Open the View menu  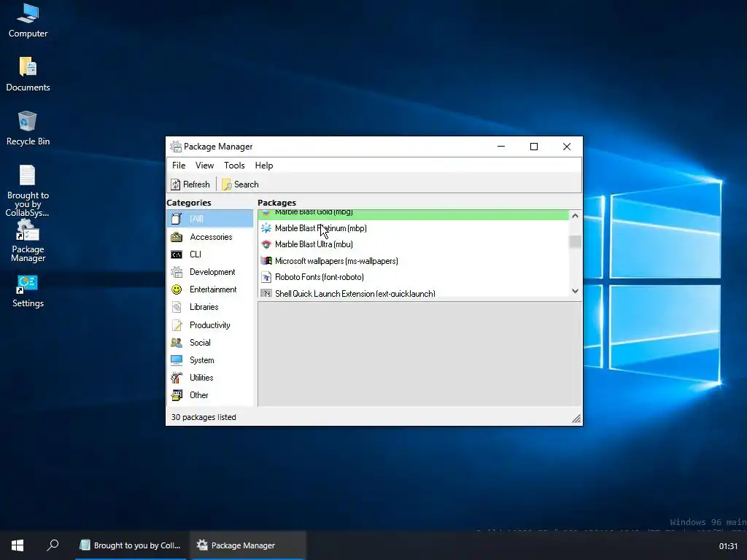point(204,166)
